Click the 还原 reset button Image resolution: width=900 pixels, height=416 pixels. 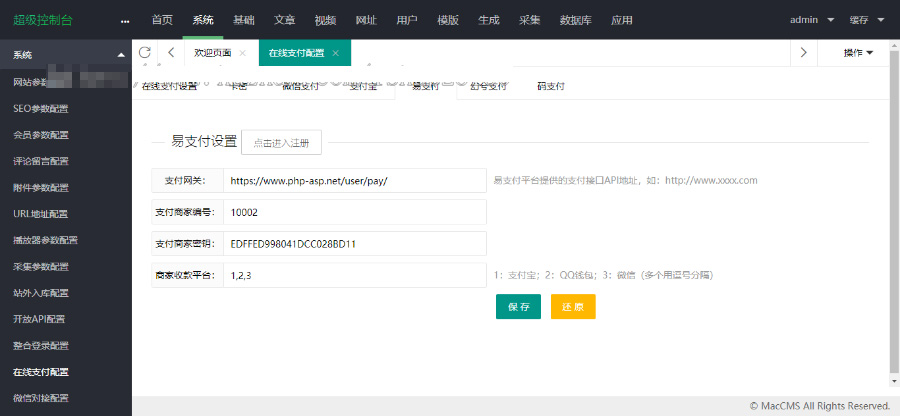click(573, 307)
